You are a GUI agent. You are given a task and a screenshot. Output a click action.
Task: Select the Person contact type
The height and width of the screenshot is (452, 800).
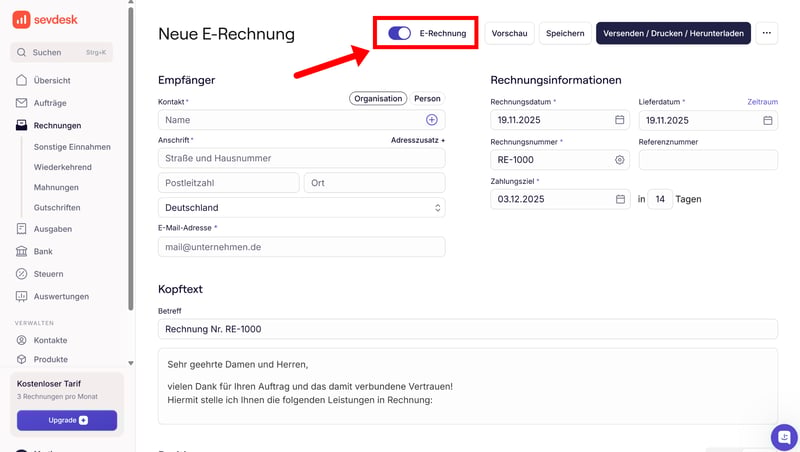point(427,99)
